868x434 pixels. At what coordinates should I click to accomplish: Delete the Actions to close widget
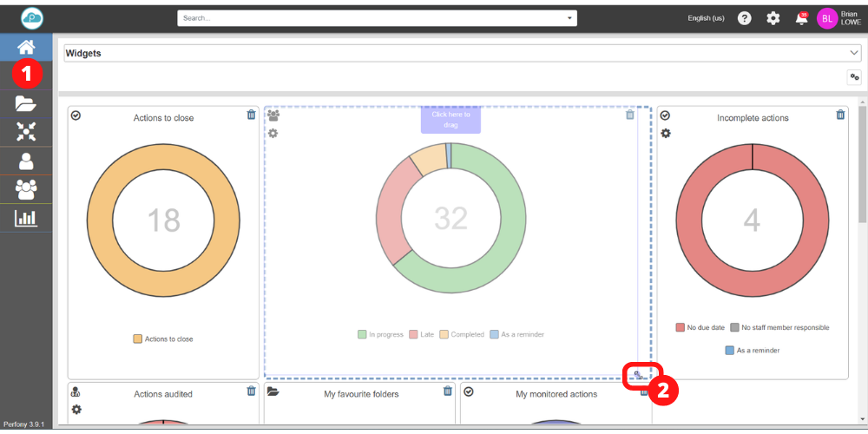(251, 115)
